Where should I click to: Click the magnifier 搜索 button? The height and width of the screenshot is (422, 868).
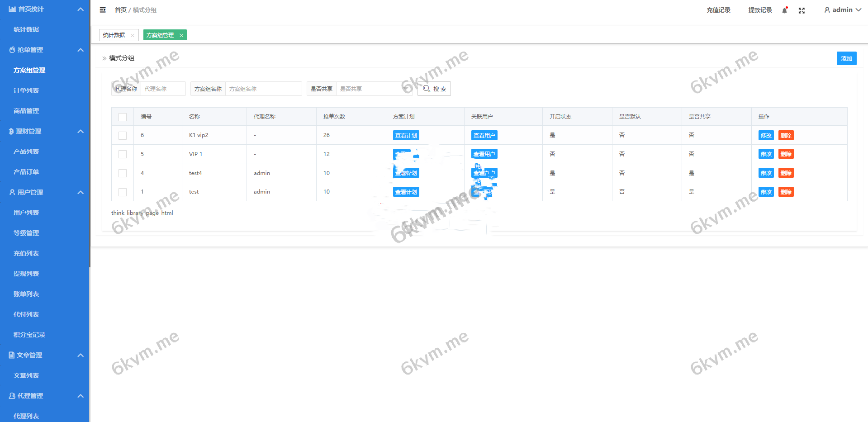[434, 89]
